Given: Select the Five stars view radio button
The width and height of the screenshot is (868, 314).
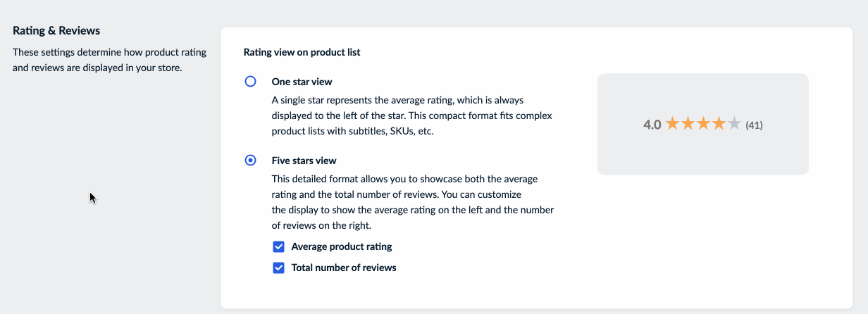Looking at the screenshot, I should pos(250,161).
